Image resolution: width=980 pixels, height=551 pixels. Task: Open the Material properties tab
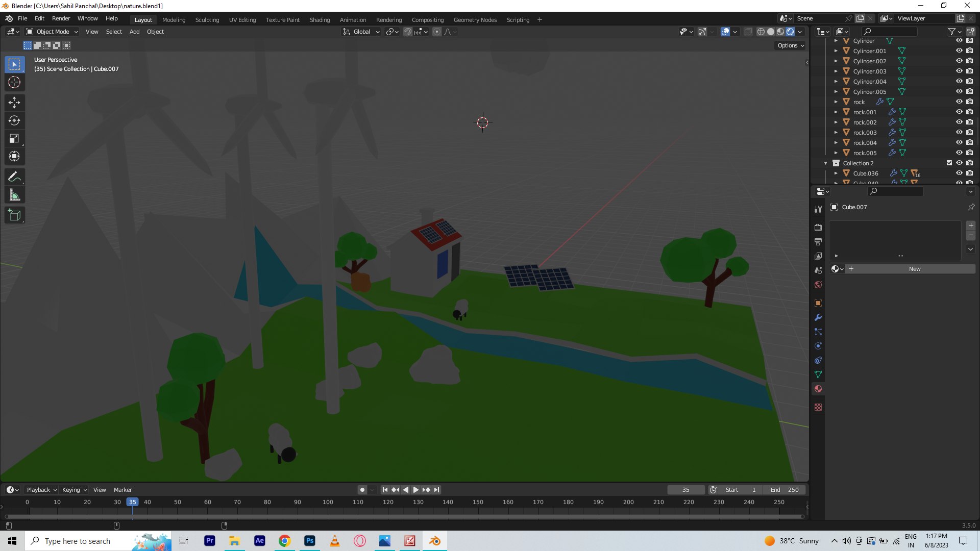pyautogui.click(x=818, y=389)
